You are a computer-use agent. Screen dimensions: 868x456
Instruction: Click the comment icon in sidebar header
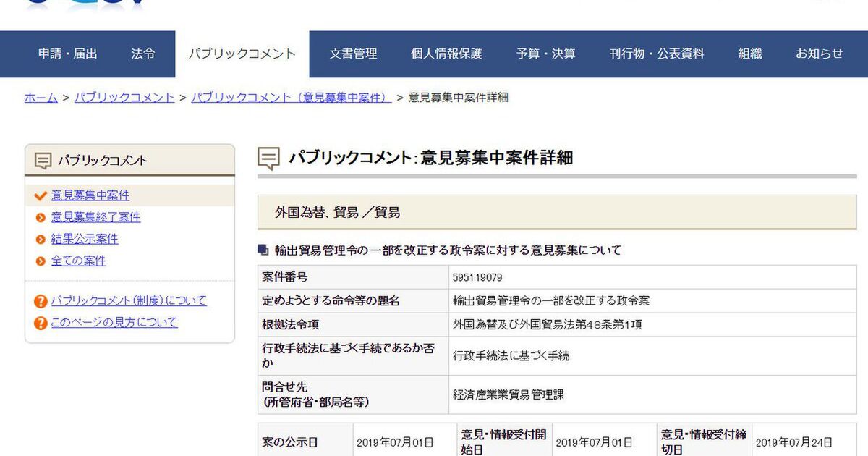coord(43,161)
